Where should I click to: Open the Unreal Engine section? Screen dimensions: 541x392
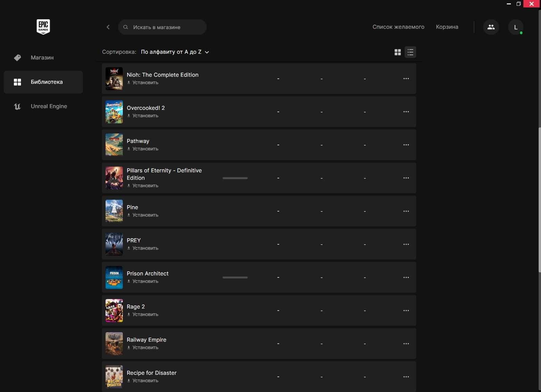[43, 106]
